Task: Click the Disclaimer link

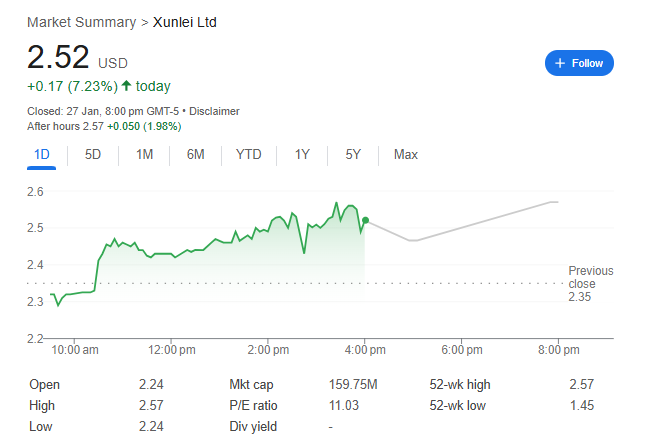Action: tap(214, 111)
